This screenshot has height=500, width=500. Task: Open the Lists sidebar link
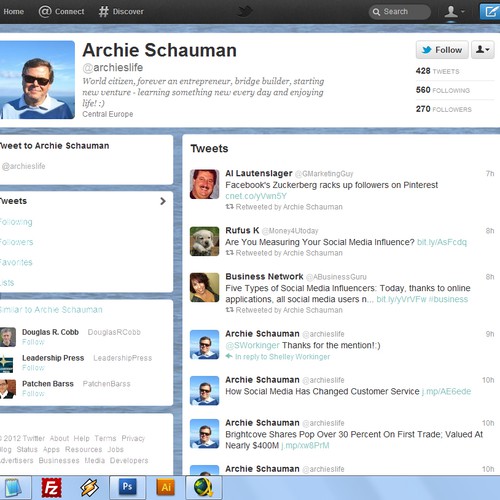click(x=7, y=283)
